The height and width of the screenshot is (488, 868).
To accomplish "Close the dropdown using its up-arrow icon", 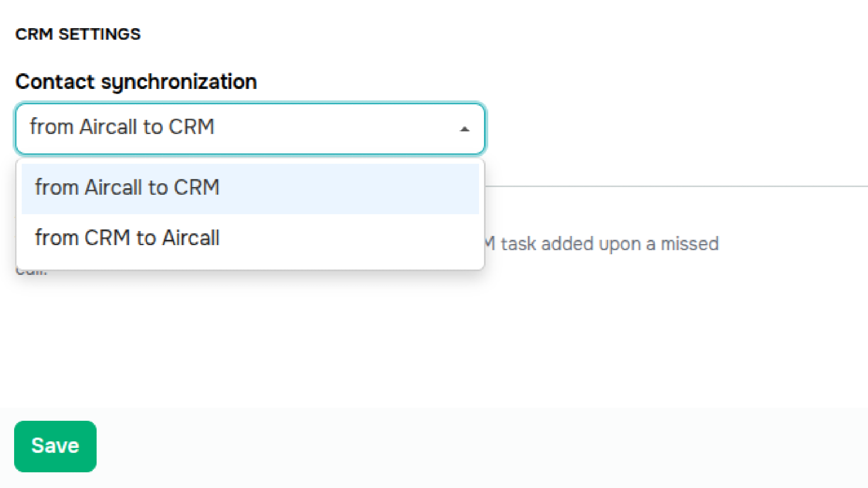I will tap(464, 129).
